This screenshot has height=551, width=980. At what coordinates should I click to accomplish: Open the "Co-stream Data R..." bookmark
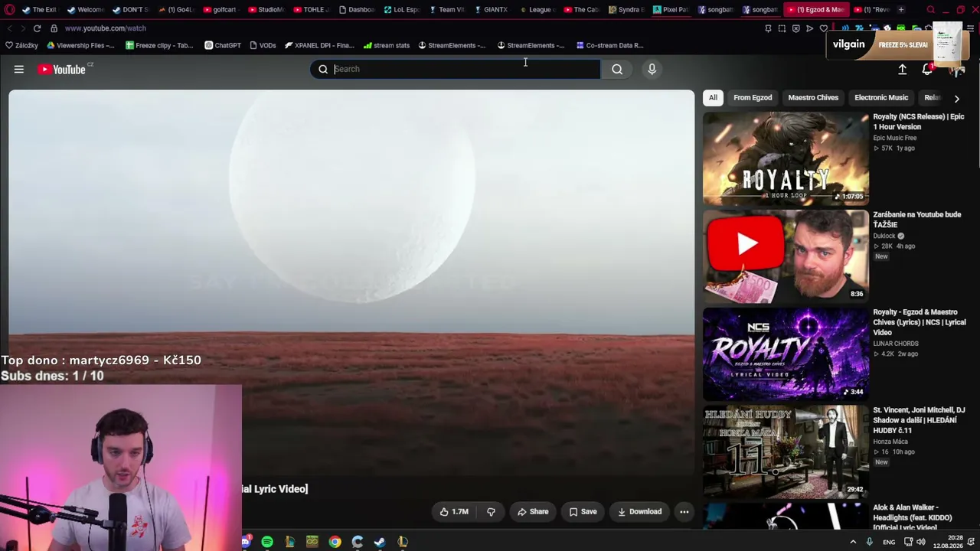pos(609,45)
